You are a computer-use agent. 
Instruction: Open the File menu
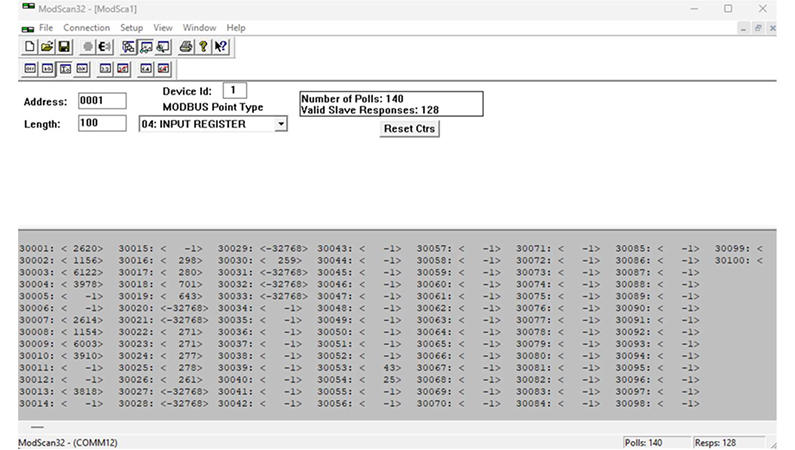(46, 28)
